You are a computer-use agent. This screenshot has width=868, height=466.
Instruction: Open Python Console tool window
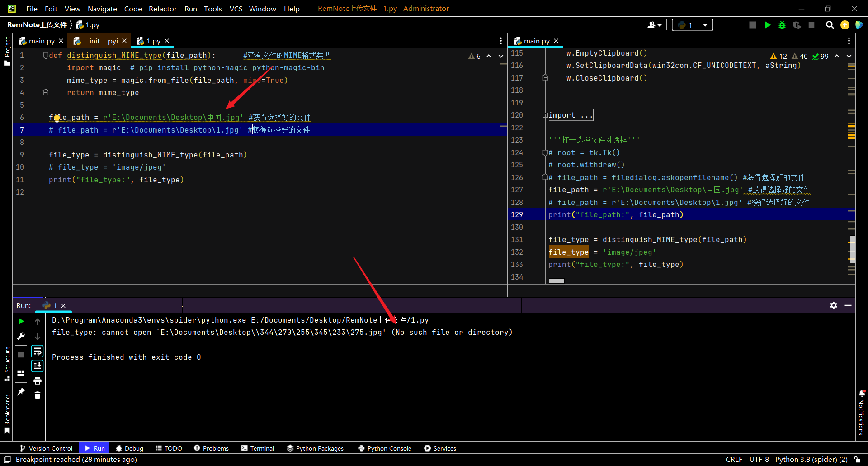click(x=385, y=448)
